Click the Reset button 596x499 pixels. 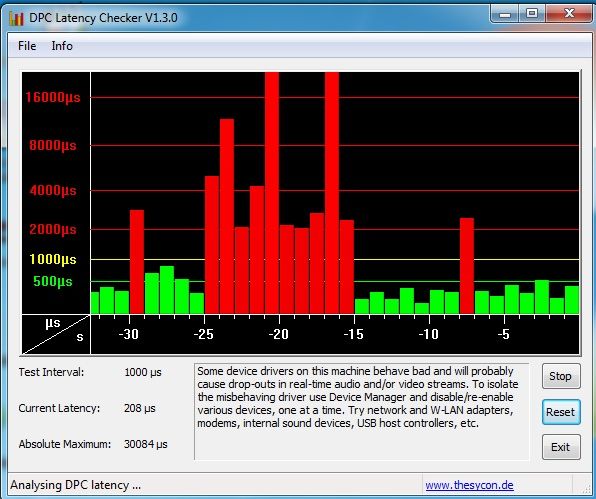coord(561,412)
